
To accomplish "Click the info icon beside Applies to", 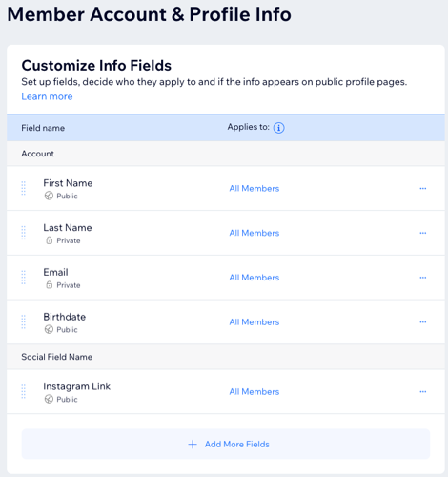I will coord(278,128).
